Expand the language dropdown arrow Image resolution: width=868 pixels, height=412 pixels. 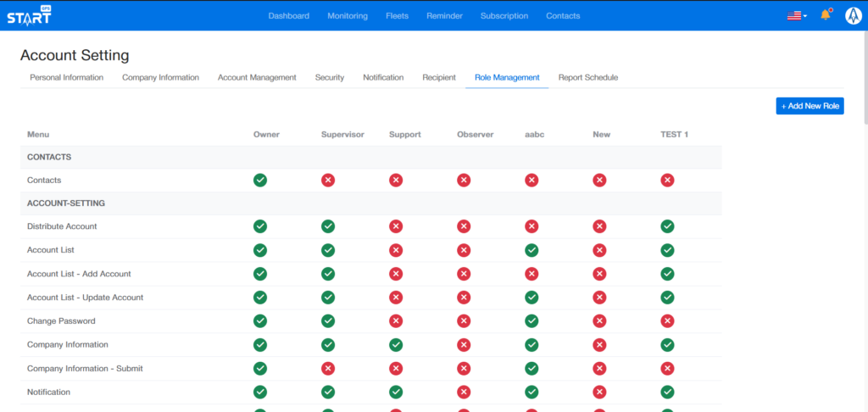805,16
